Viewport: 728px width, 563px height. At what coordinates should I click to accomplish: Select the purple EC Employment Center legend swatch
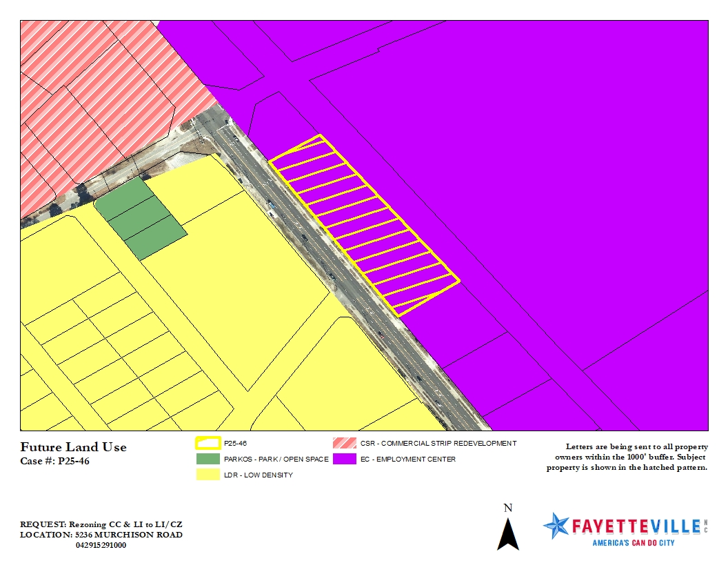pos(344,459)
